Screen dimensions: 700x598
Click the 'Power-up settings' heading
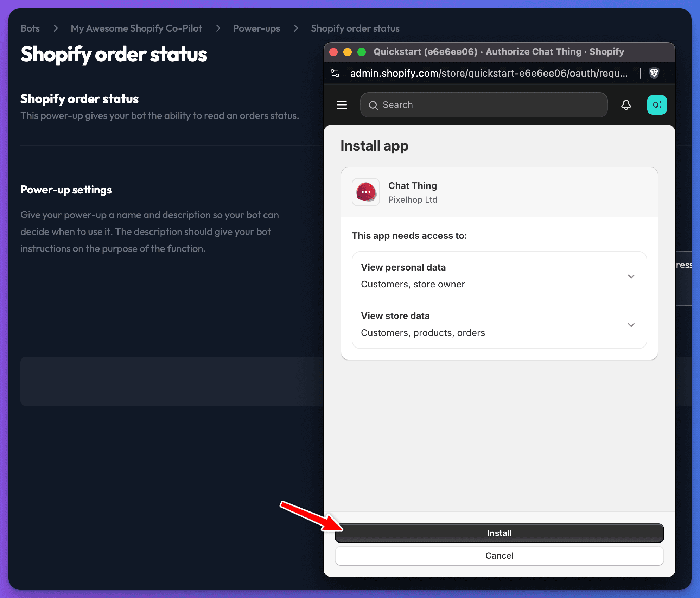pyautogui.click(x=66, y=190)
